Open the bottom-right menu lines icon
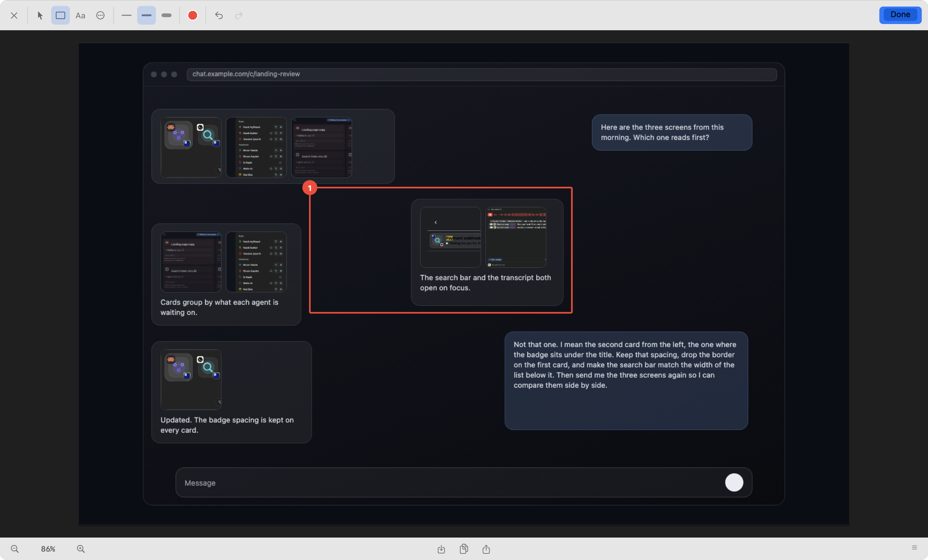The height and width of the screenshot is (560, 928). pos(915,548)
